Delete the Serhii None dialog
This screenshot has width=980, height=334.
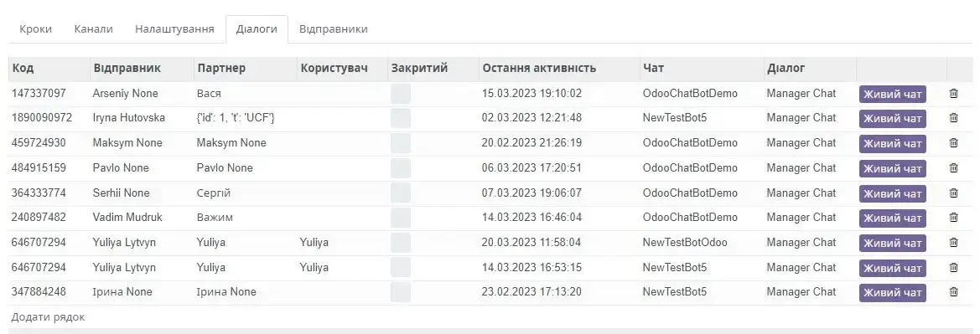click(953, 193)
